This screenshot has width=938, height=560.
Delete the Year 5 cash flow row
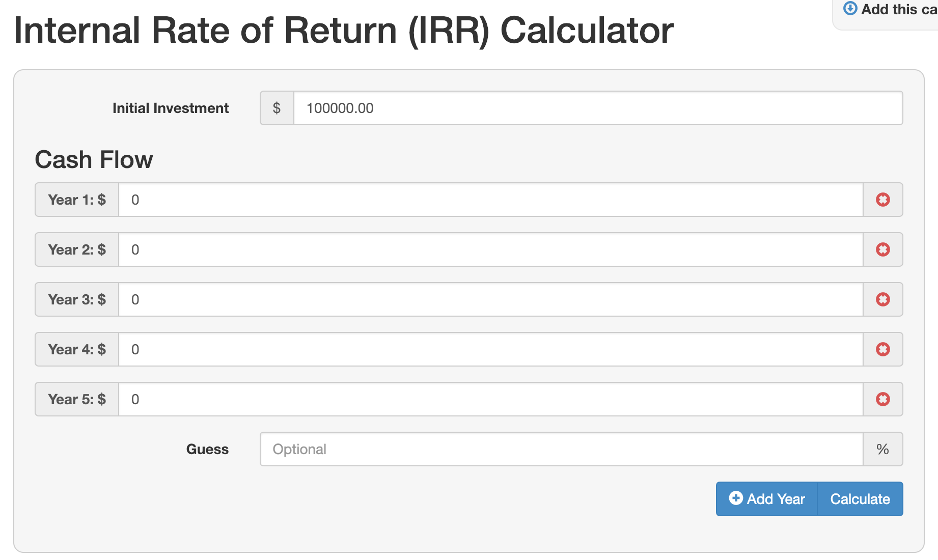(x=882, y=399)
